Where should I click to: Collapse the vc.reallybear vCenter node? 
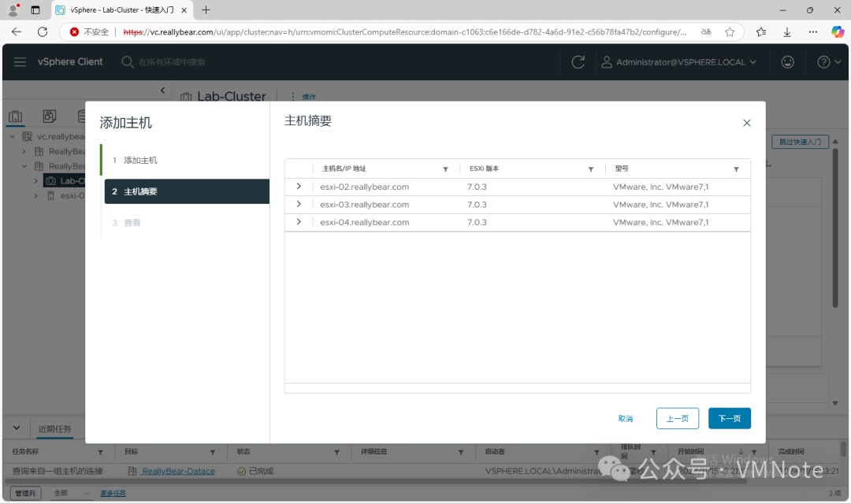point(13,137)
